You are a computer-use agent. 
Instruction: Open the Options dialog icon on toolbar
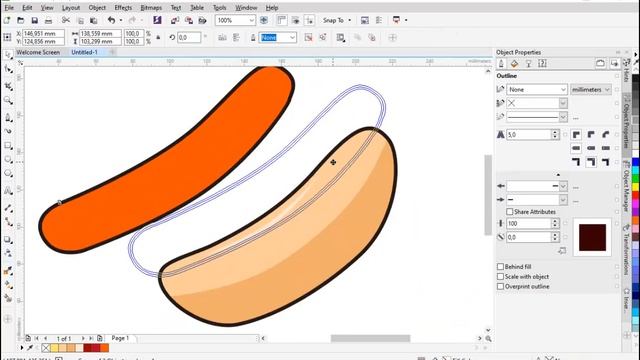click(x=365, y=20)
